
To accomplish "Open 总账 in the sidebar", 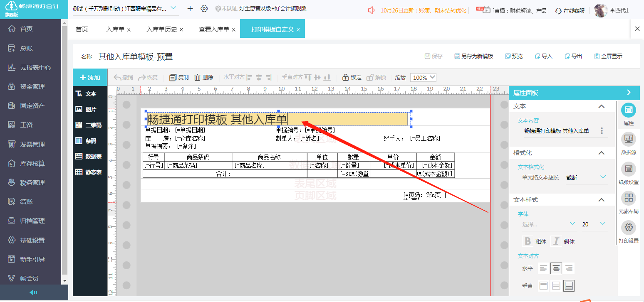I will (x=26, y=48).
